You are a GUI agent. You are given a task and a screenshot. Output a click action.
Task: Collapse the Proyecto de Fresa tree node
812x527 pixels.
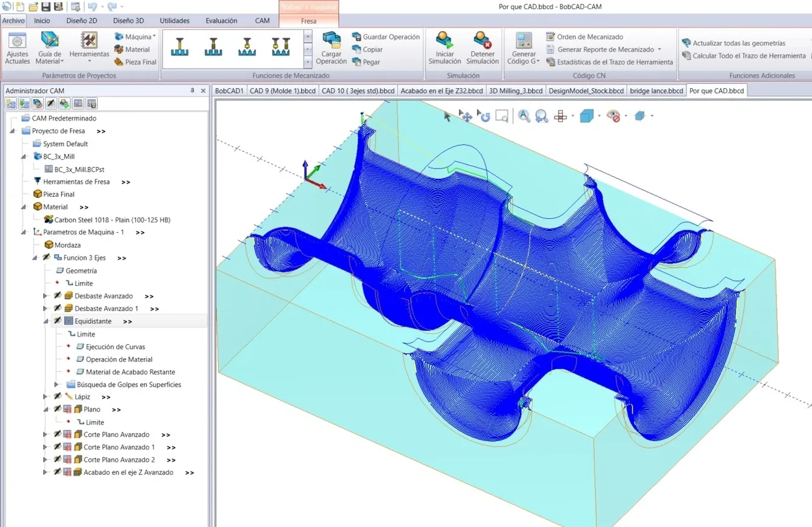(13, 131)
